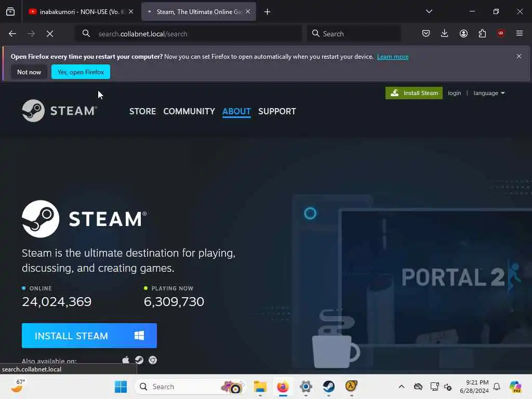532x399 pixels.
Task: Click the OneDrive cloud tray icon
Action: click(x=418, y=387)
